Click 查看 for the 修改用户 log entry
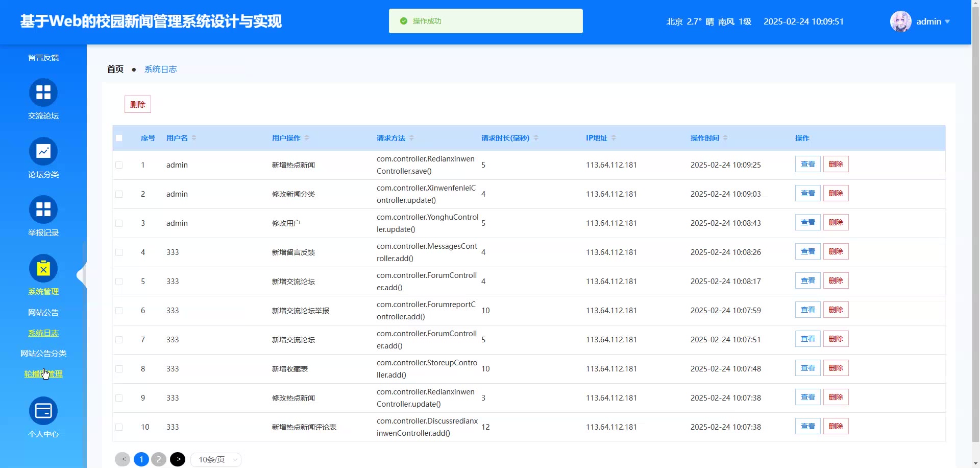980x468 pixels. pos(807,223)
